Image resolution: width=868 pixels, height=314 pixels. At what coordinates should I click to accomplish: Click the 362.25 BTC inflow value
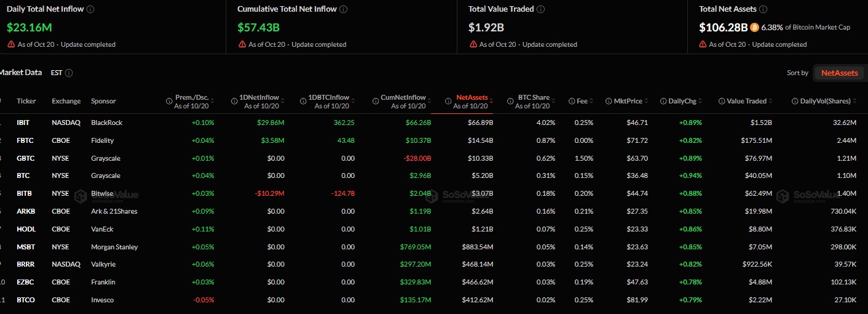[344, 123]
